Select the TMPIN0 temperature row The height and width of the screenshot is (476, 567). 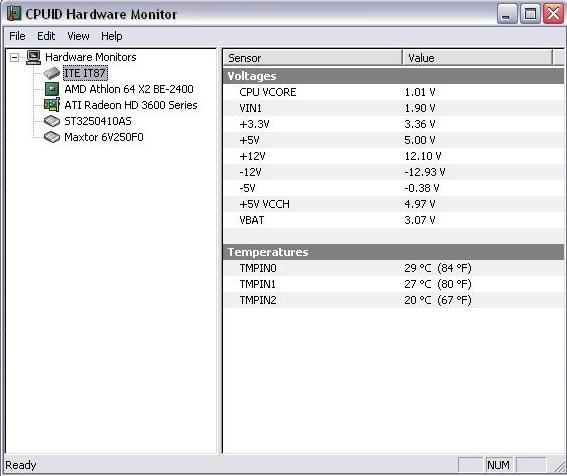click(x=393, y=268)
